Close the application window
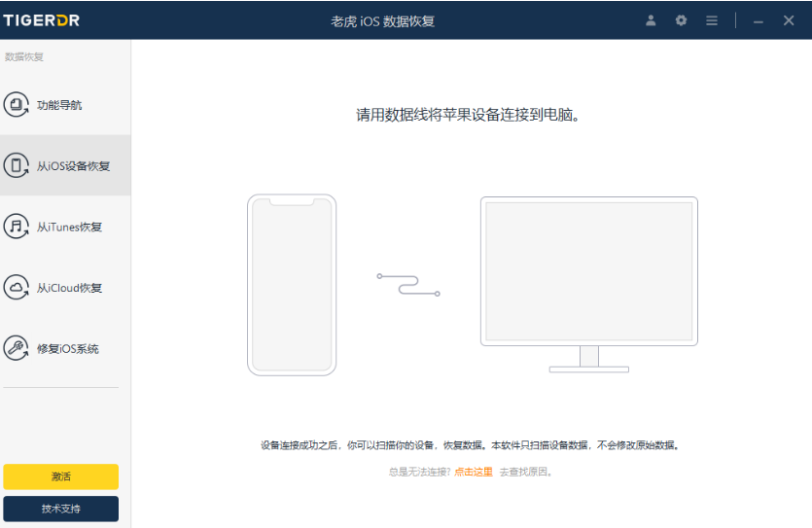 pyautogui.click(x=789, y=20)
